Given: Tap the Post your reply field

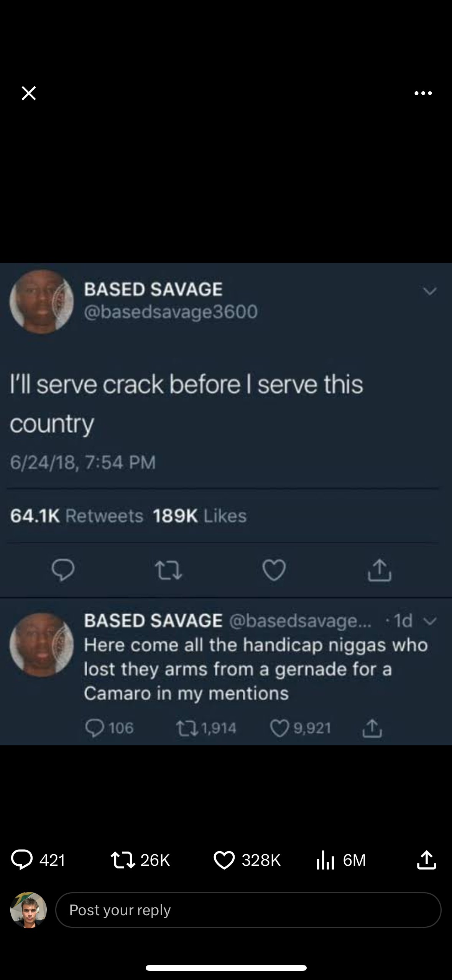Looking at the screenshot, I should (248, 910).
